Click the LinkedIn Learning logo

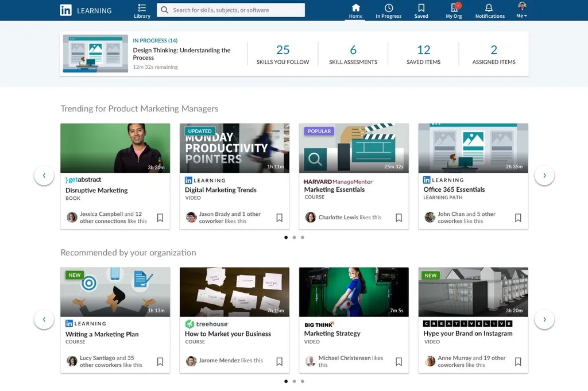(86, 10)
